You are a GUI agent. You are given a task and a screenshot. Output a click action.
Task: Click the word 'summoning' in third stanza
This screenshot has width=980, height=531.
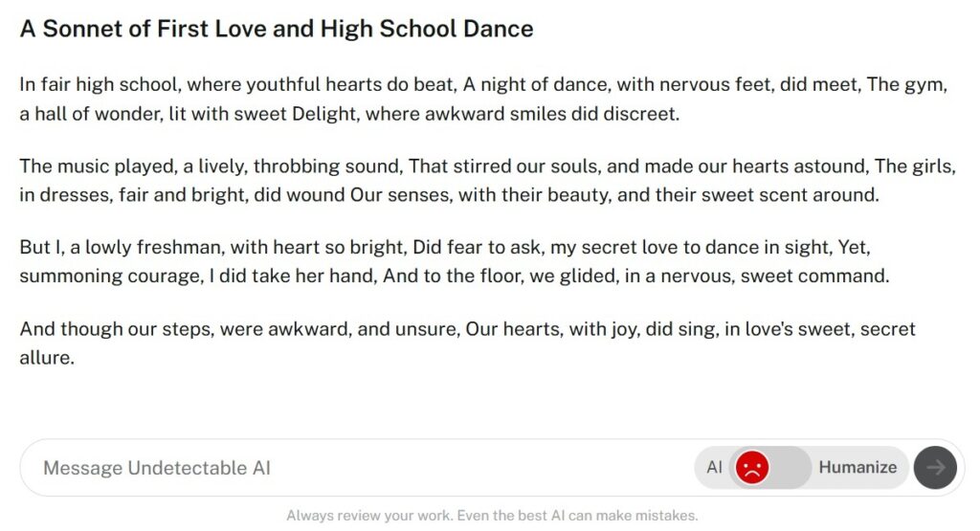(71, 277)
